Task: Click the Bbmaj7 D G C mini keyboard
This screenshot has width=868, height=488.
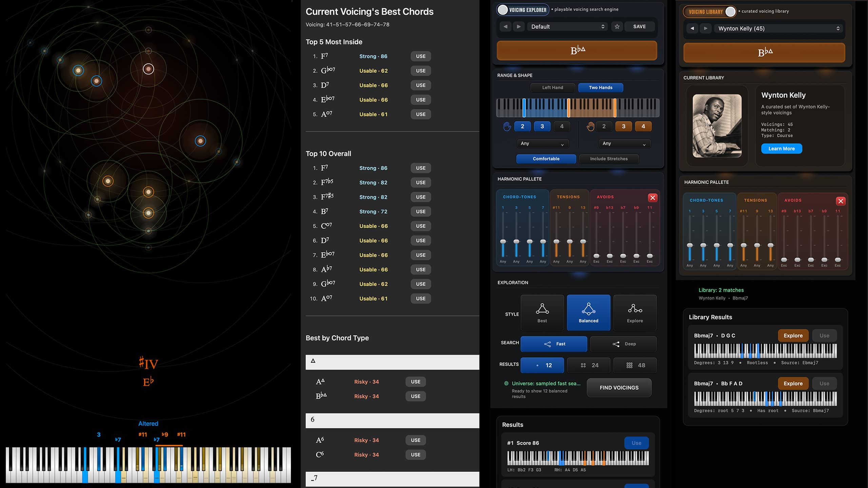Action: [765, 351]
